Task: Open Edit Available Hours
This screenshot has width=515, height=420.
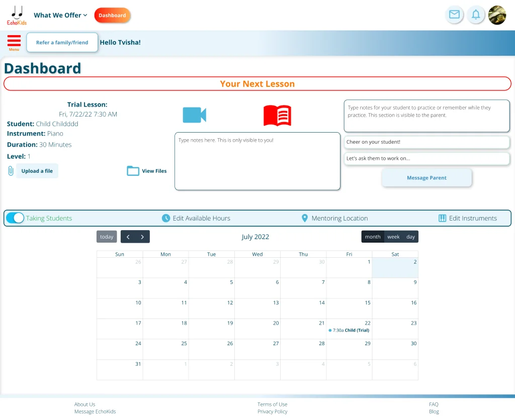Action: [201, 218]
